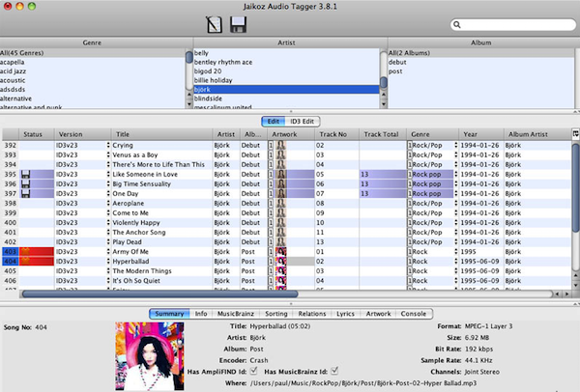Toggle the Has MusicBrainz Id checkbox

(x=333, y=372)
